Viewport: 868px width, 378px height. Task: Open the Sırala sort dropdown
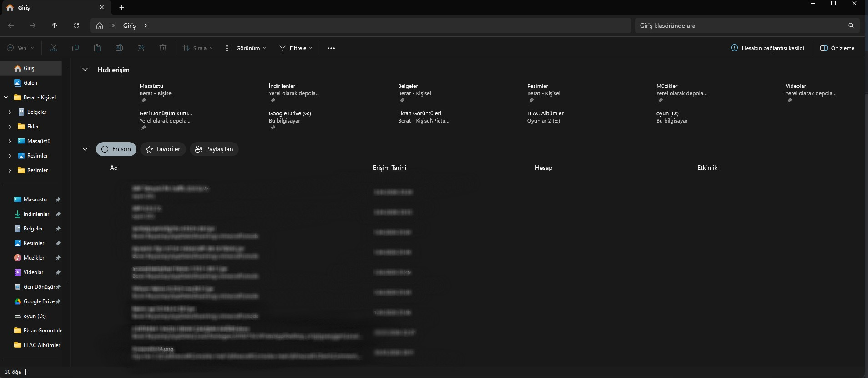[x=197, y=48]
